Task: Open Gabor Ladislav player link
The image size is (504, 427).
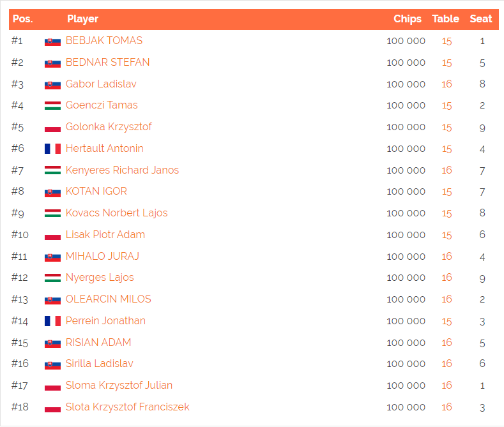Action: [x=101, y=84]
